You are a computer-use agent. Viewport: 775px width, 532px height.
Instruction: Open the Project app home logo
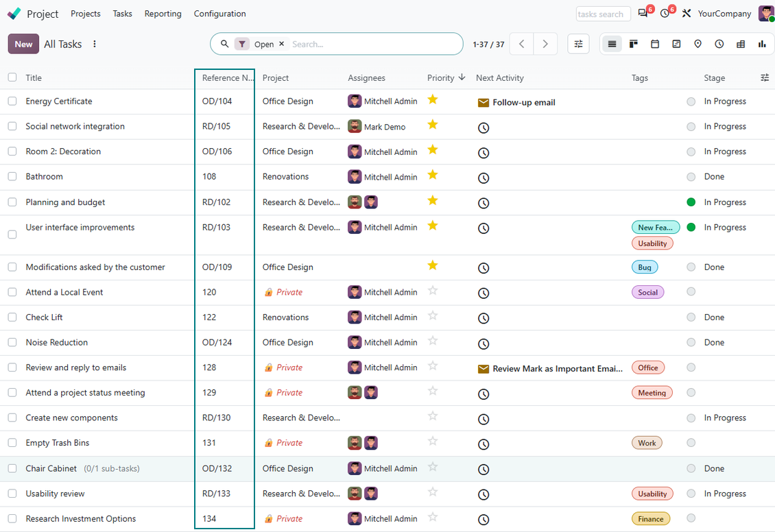pyautogui.click(x=14, y=13)
